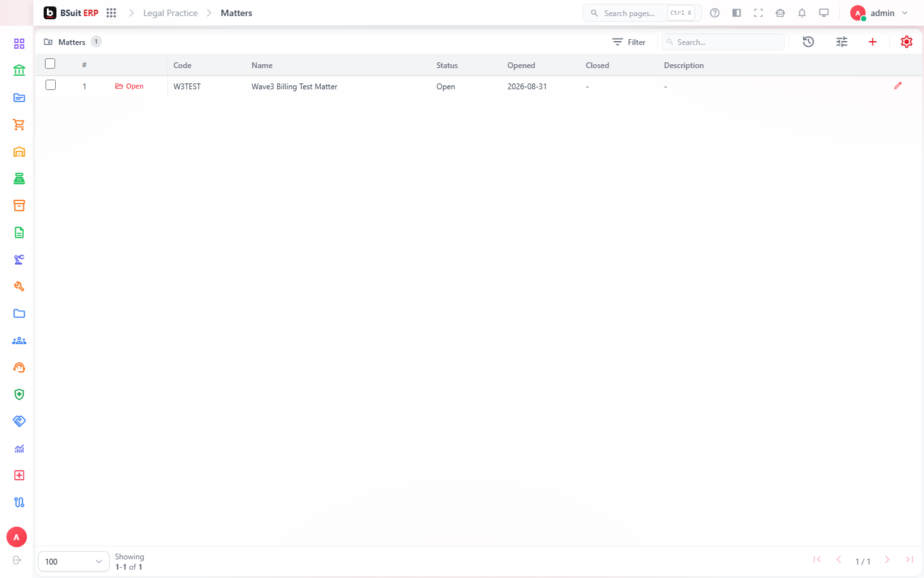Click the Search pages field
924x578 pixels.
coord(642,13)
